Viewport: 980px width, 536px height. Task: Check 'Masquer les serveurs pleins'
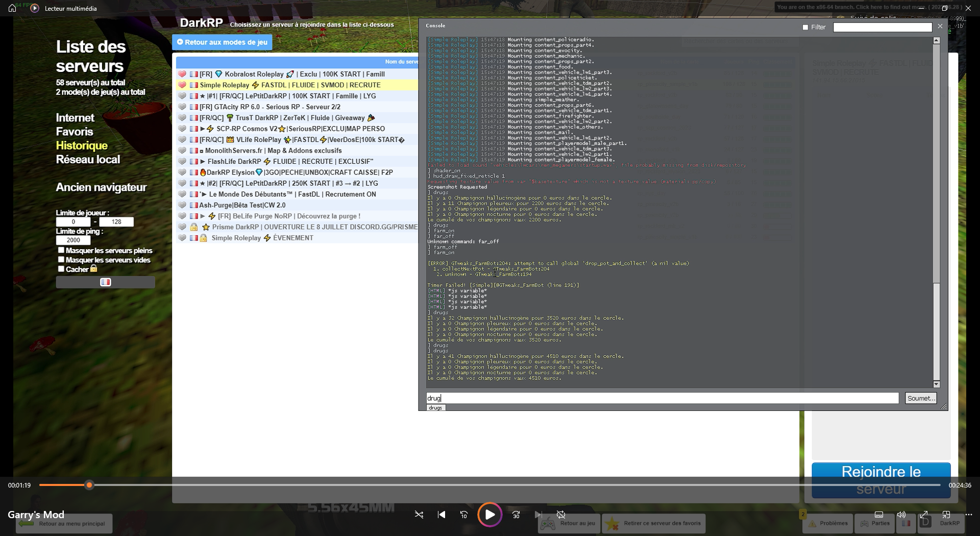pos(61,250)
